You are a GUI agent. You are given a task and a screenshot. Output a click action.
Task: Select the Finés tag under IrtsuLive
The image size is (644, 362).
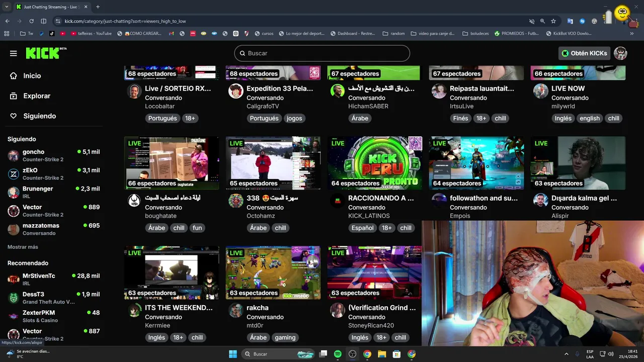pyautogui.click(x=460, y=118)
